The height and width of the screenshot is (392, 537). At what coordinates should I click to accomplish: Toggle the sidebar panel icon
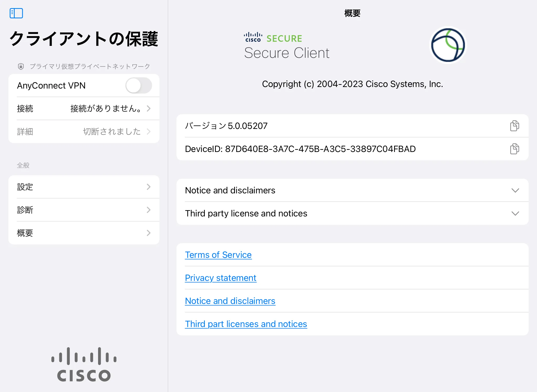click(x=16, y=13)
